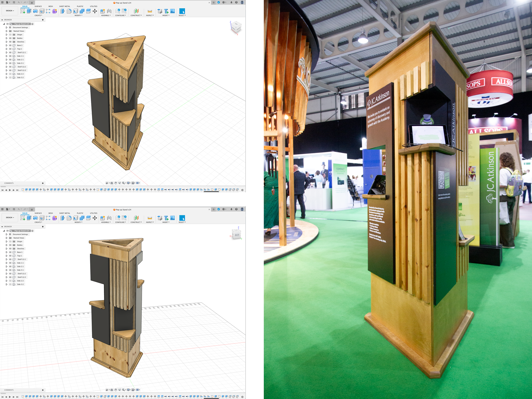Click notifications bell icon in upper window
The height and width of the screenshot is (399, 532).
coord(231,2)
